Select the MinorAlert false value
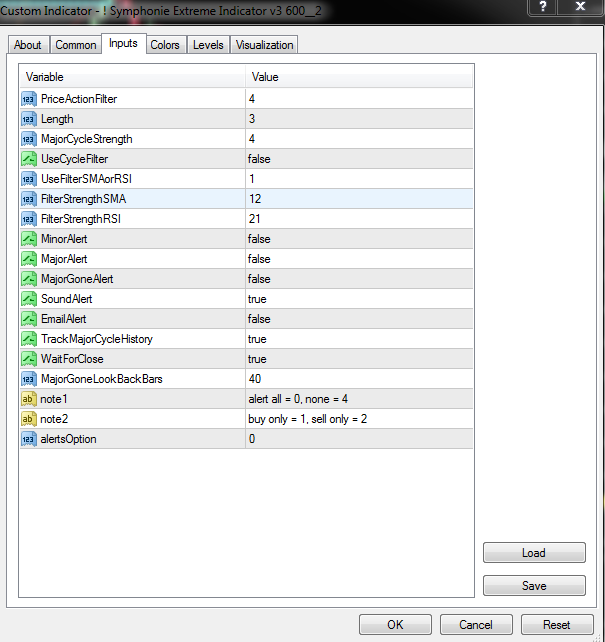Viewport: 605px width, 642px height. tap(259, 239)
